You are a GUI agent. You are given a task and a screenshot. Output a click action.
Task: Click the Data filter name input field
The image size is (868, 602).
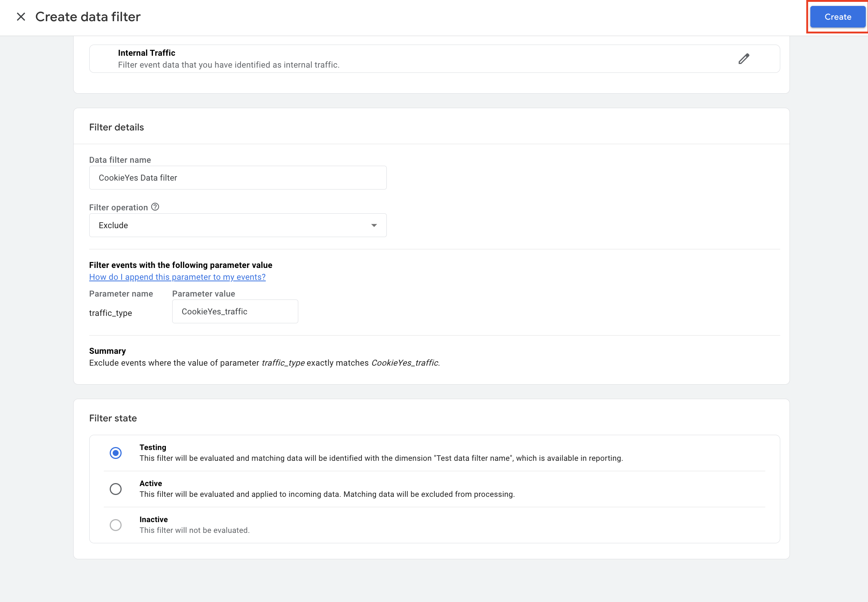(238, 178)
